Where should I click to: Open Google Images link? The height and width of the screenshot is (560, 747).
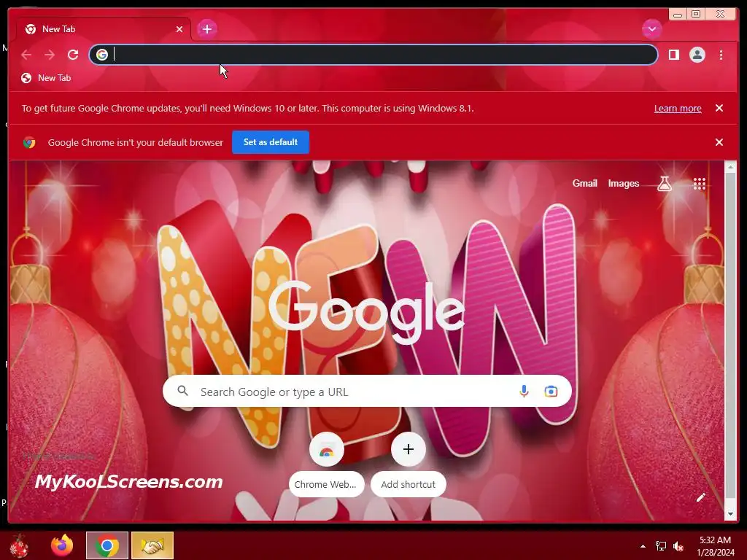point(623,183)
